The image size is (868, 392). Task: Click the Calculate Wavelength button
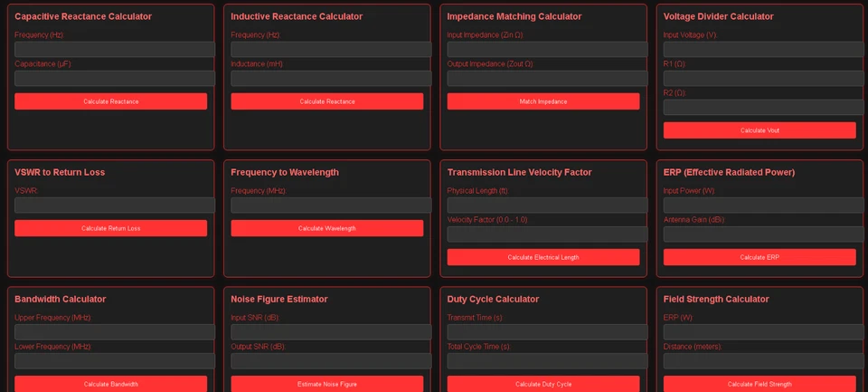click(327, 228)
